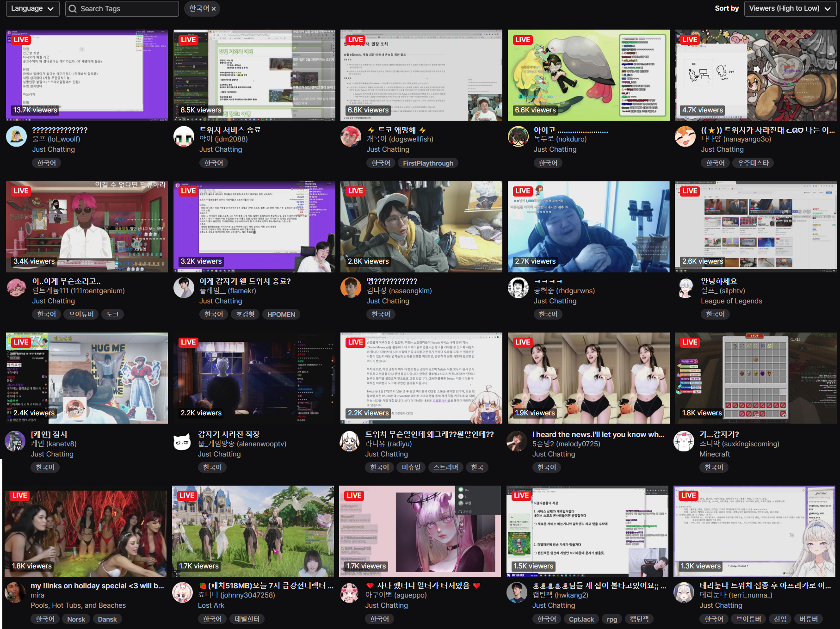
Task: Select the FirstPlaythrough tag
Action: coord(428,163)
